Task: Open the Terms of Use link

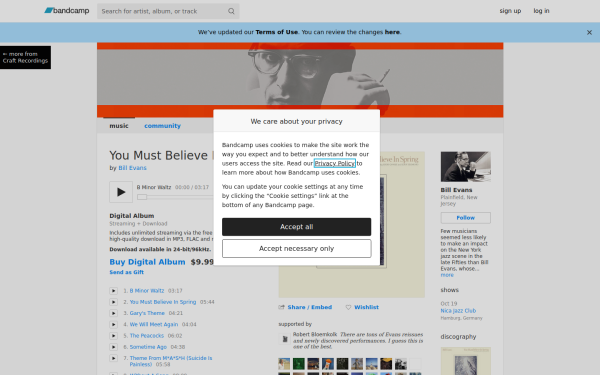Action: tap(277, 32)
